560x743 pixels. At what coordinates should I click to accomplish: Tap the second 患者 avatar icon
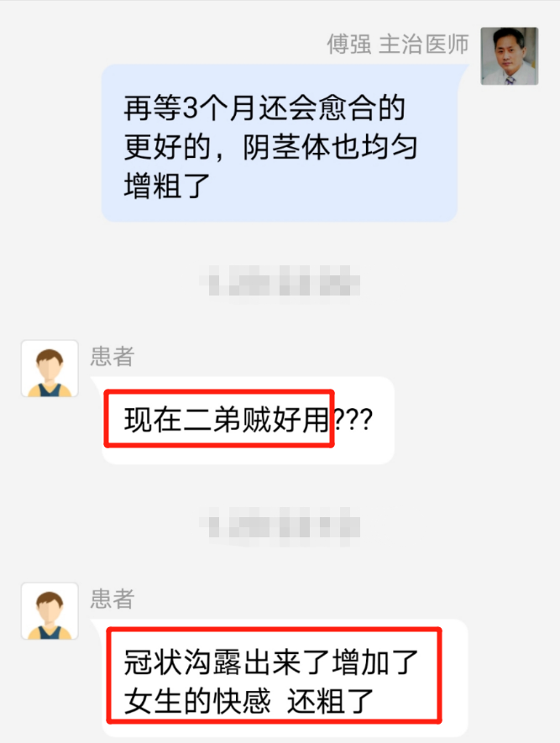pos(50,611)
